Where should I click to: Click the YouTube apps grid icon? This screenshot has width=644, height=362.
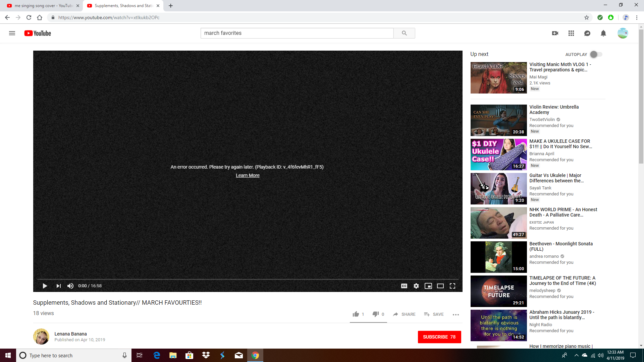coord(571,33)
